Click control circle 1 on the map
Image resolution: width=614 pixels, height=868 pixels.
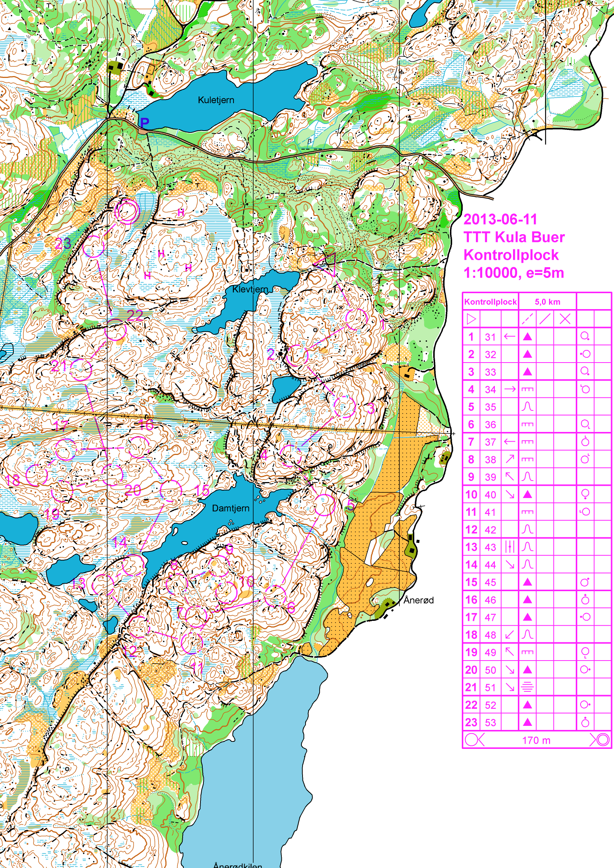tap(356, 320)
